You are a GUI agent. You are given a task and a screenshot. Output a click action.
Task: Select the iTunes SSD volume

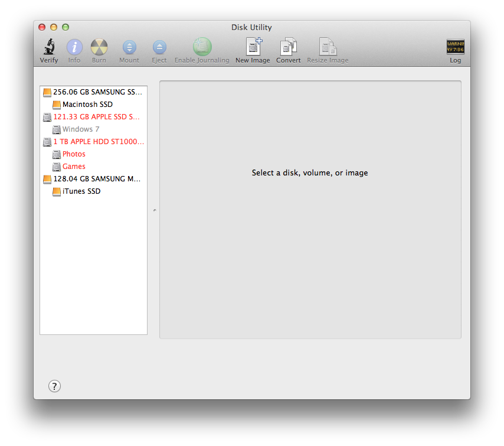(93, 191)
